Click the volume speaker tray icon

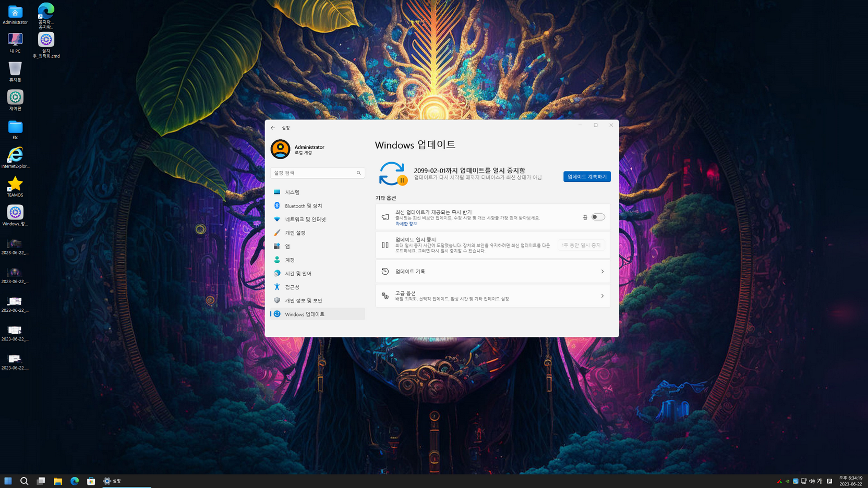tap(812, 481)
